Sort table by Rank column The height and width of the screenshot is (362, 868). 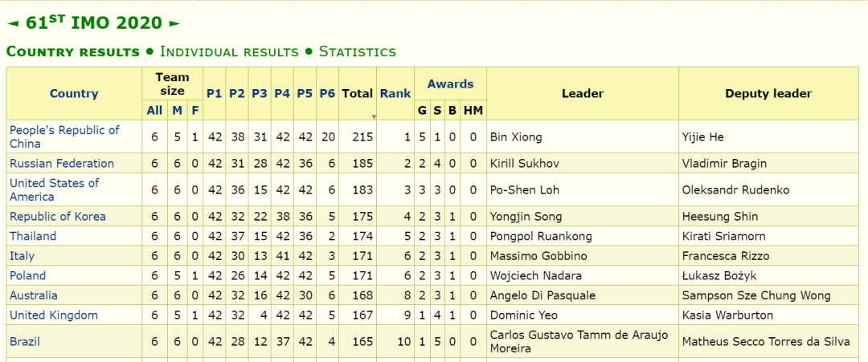[x=395, y=93]
